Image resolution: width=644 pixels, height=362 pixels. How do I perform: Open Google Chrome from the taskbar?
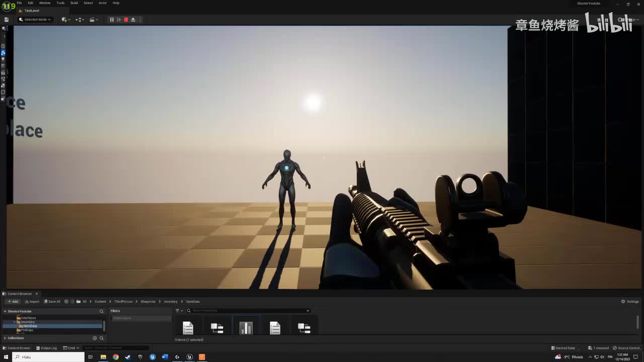(x=116, y=357)
